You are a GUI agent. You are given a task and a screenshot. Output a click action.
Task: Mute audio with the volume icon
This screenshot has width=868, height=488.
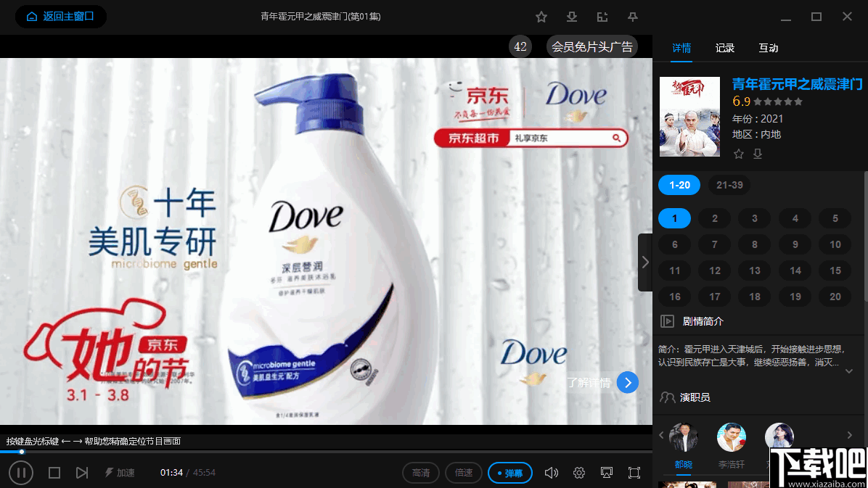pos(552,473)
